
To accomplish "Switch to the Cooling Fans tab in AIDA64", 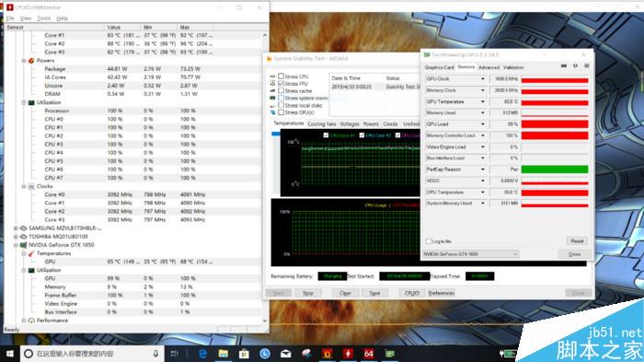I will (x=322, y=123).
